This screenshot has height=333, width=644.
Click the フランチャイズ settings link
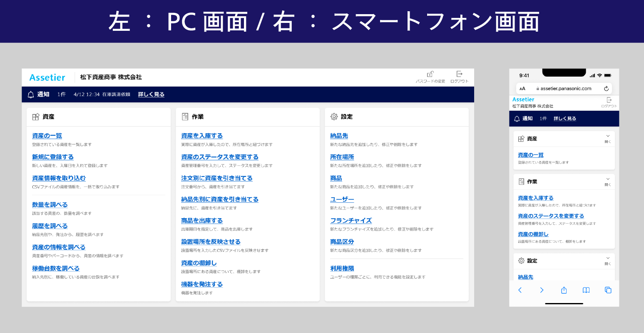pos(351,221)
